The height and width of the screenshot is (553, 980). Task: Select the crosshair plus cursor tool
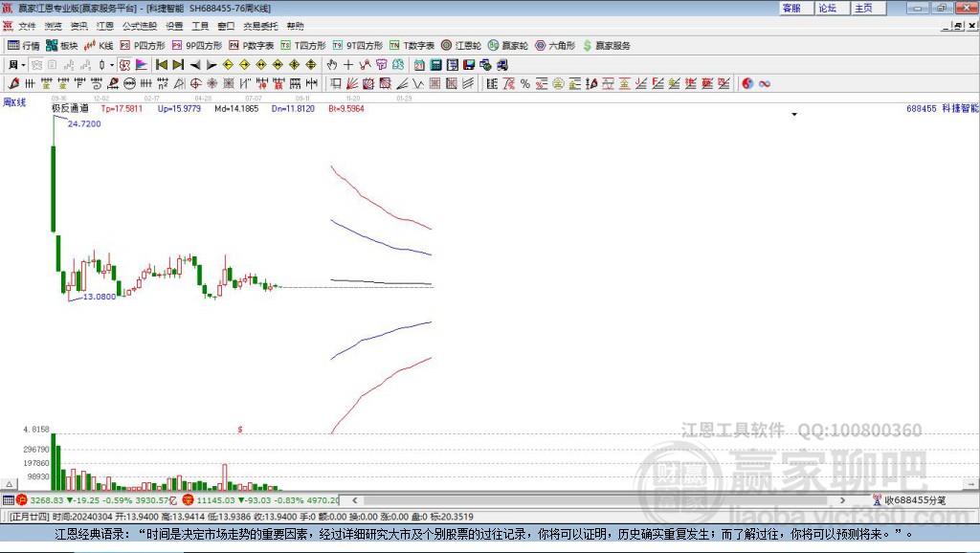click(x=348, y=64)
